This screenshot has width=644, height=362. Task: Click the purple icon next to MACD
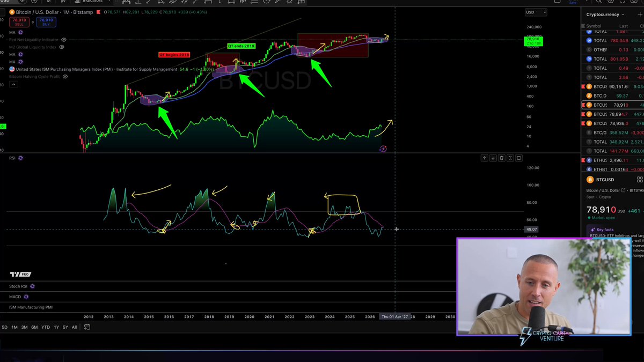coord(26,297)
